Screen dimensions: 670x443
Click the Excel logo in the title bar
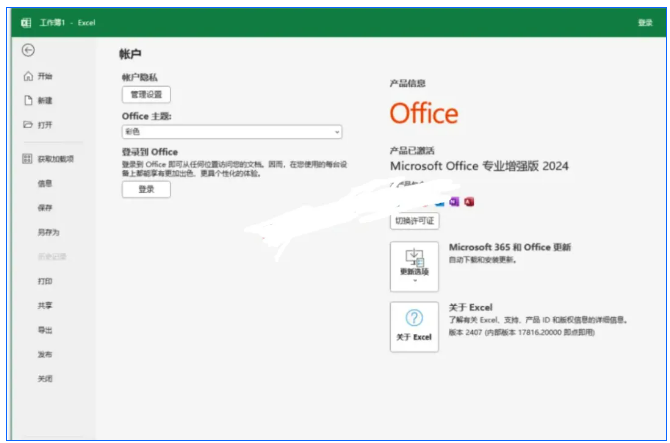[x=26, y=23]
